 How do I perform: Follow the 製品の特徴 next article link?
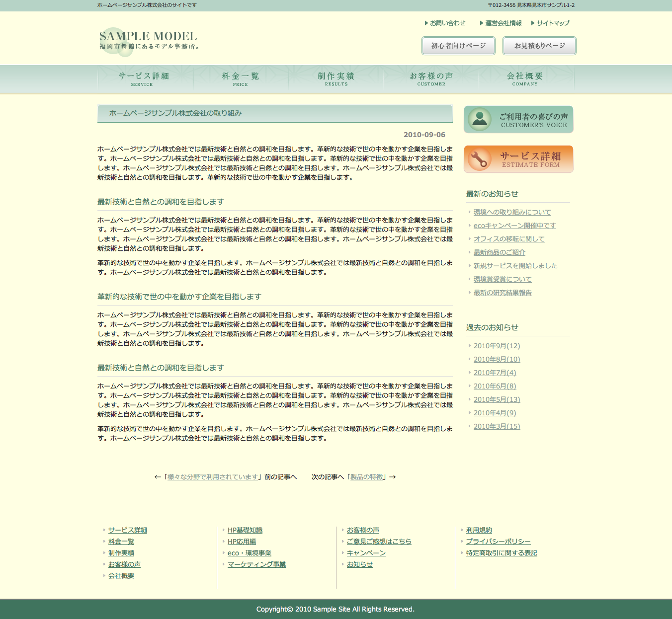click(x=367, y=477)
